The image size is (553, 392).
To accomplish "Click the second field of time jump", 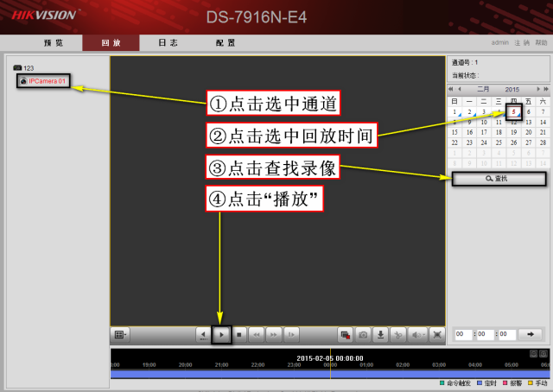I will tap(507, 334).
